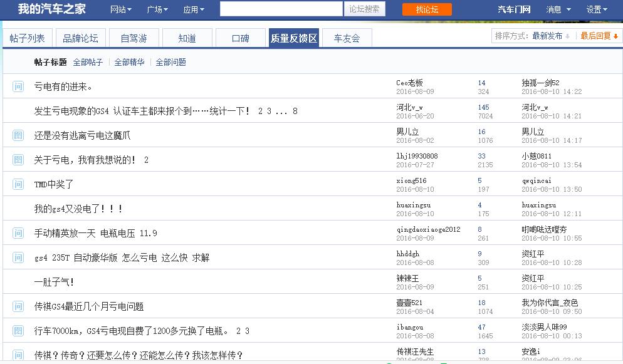The height and width of the screenshot is (364, 623).
Task: Open the 网站 dropdown menu
Action: tap(121, 9)
